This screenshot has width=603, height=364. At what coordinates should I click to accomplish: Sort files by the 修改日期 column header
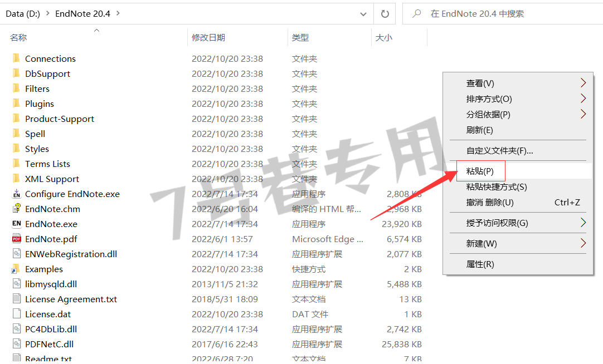[x=208, y=38]
